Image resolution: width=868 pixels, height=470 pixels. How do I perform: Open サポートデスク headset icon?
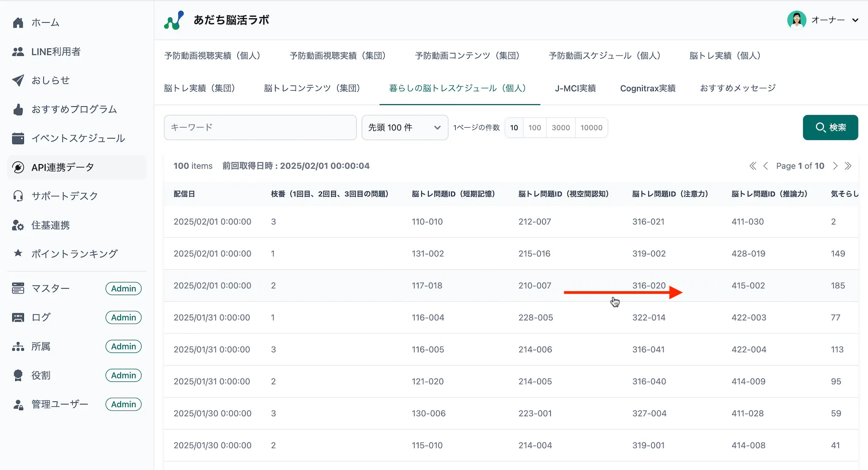tap(18, 196)
